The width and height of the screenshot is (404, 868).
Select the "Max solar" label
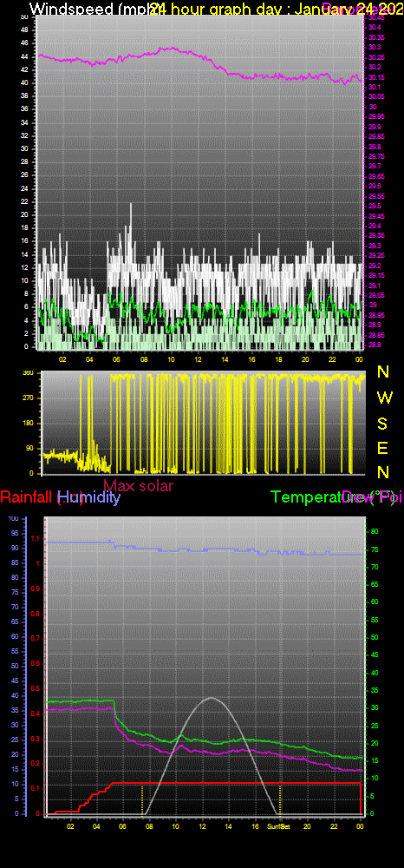[138, 485]
